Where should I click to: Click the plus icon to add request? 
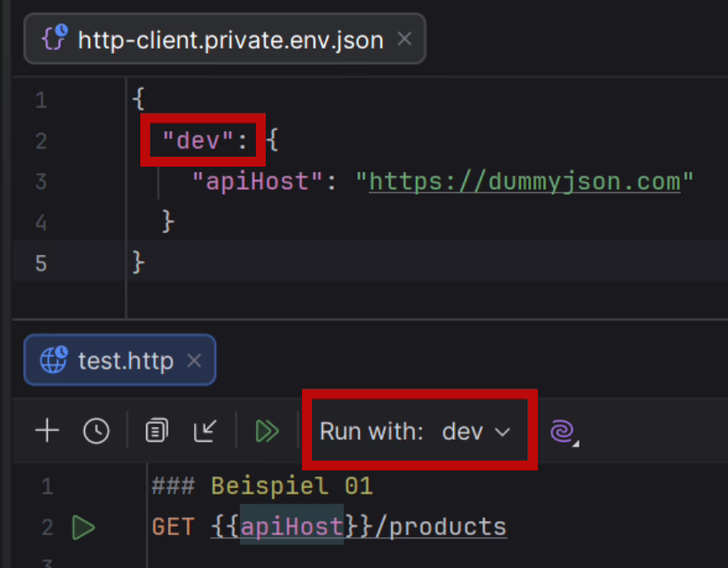tap(48, 431)
